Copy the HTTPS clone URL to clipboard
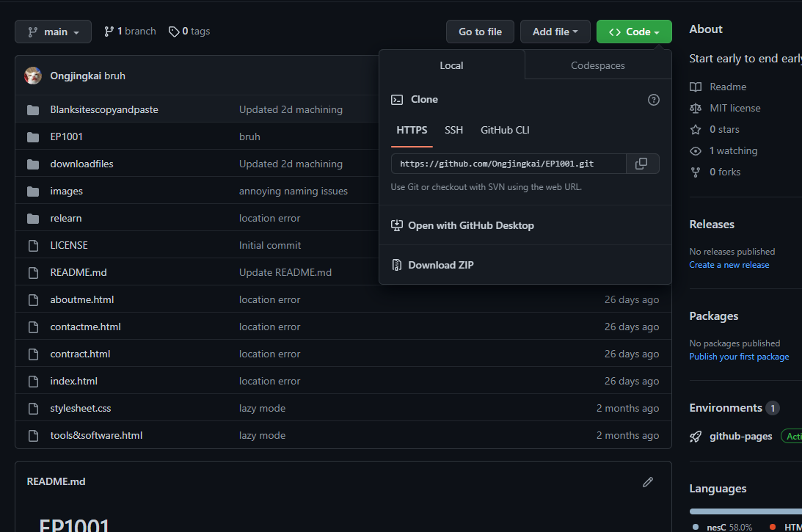The image size is (802, 532). (641, 164)
